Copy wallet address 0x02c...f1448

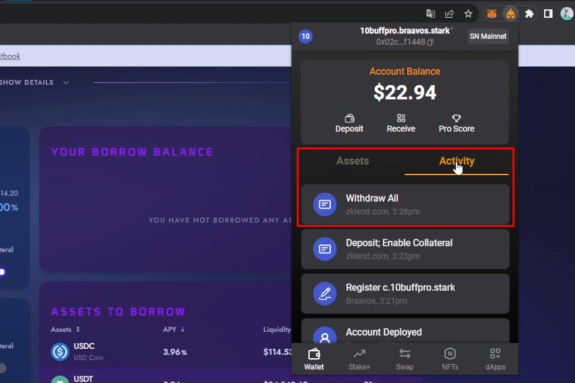tap(430, 42)
